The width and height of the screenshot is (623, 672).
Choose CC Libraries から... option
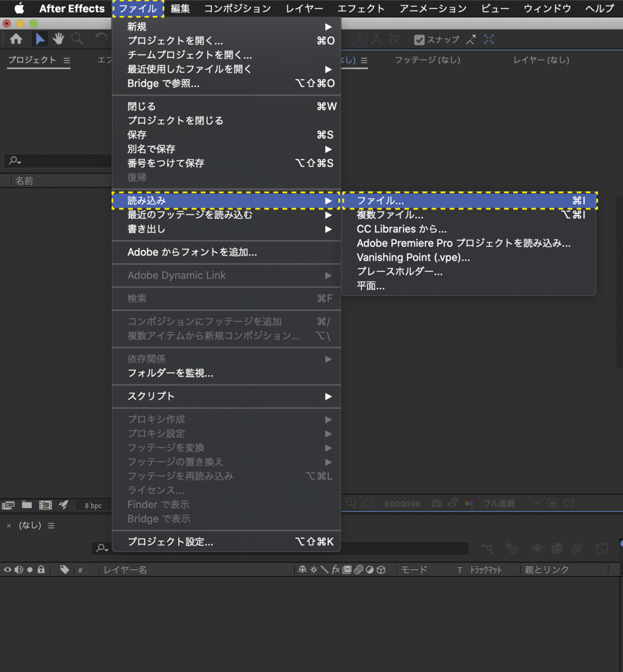tap(469, 229)
